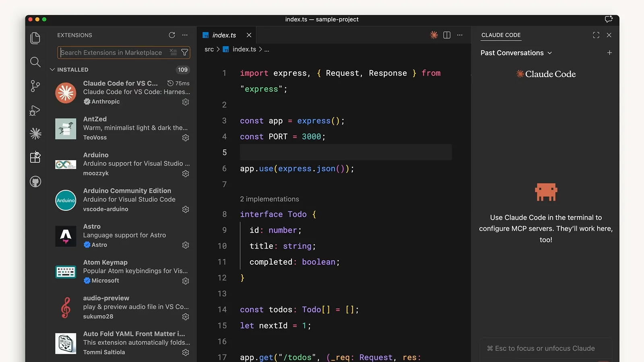Open chat icon in title bar
The width and height of the screenshot is (644, 362).
(x=609, y=19)
